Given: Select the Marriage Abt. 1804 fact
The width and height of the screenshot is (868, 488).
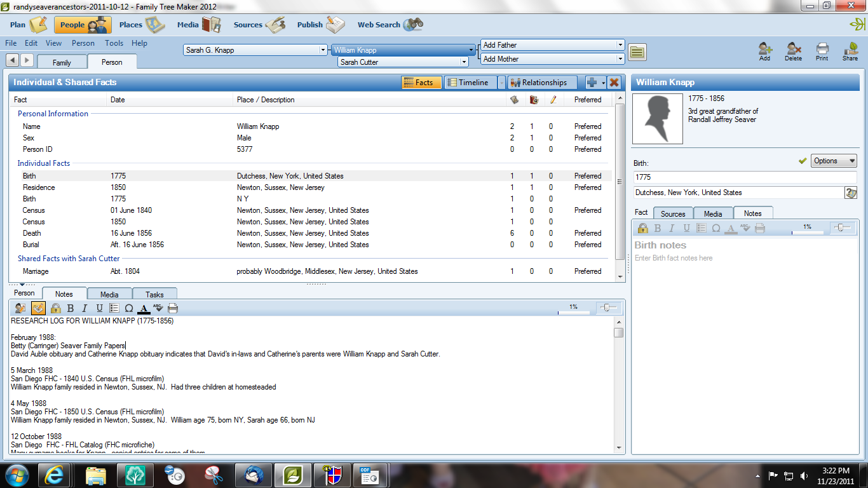Looking at the screenshot, I should coord(311,271).
